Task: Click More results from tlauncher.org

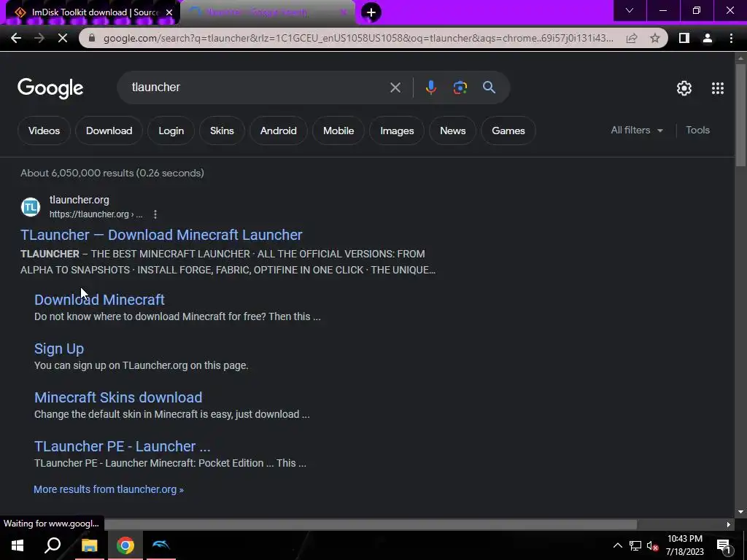Action: (109, 489)
